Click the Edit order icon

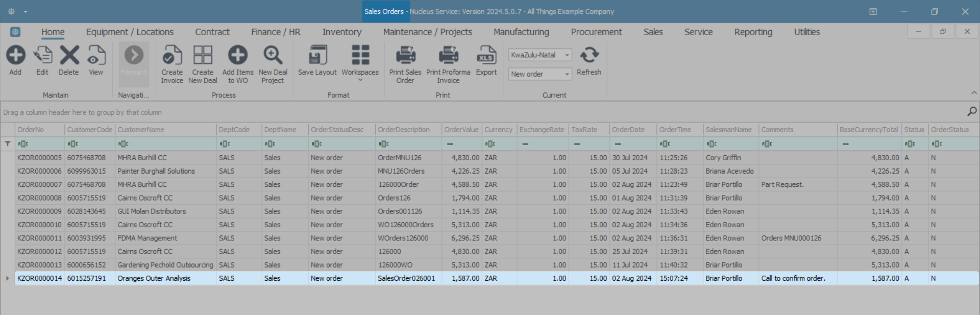pyautogui.click(x=42, y=56)
